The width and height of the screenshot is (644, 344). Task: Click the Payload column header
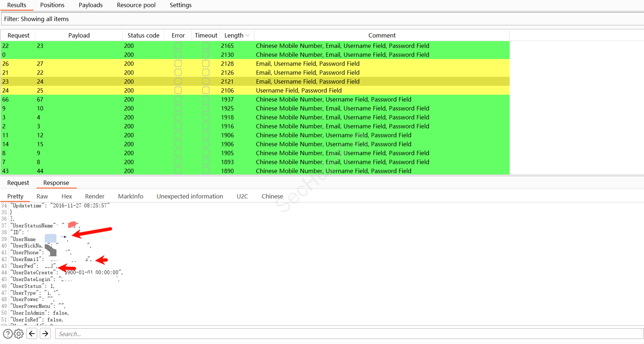[x=79, y=36]
